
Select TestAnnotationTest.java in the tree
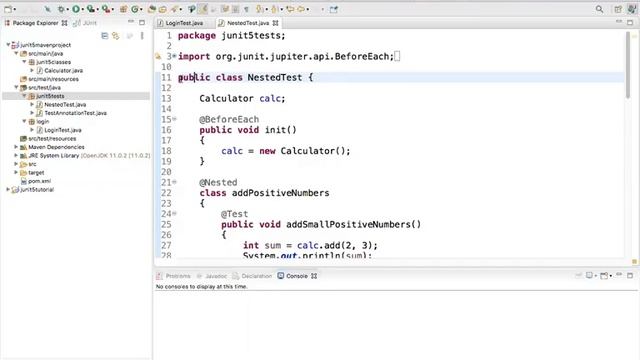76,113
